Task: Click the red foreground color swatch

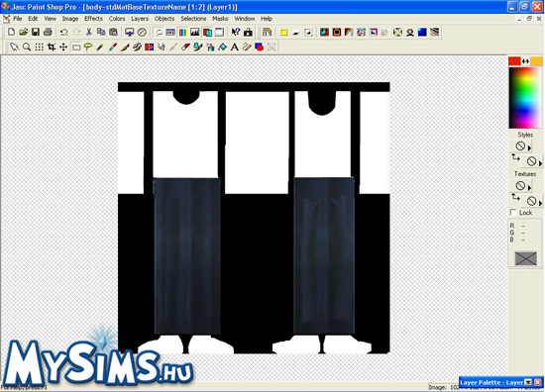Action: [514, 61]
